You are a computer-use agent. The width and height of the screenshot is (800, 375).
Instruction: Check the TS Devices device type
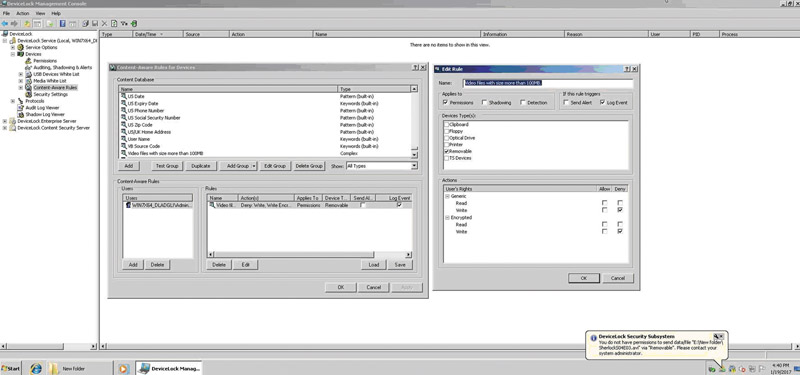pyautogui.click(x=447, y=158)
